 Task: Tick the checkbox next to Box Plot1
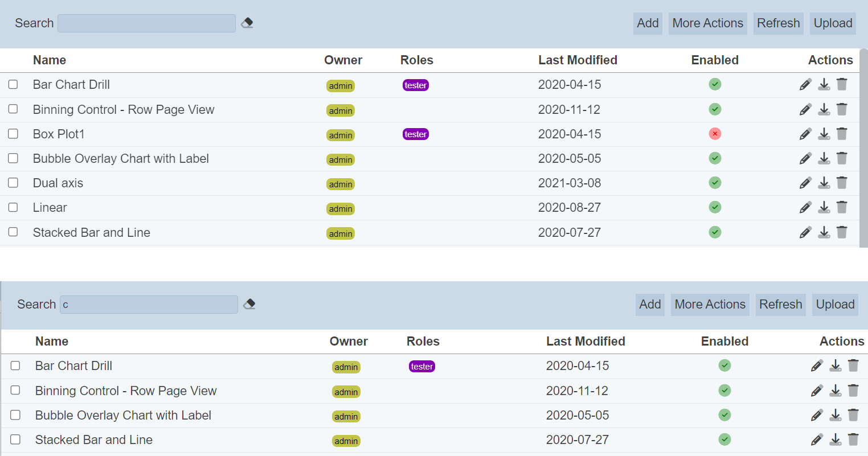13,134
